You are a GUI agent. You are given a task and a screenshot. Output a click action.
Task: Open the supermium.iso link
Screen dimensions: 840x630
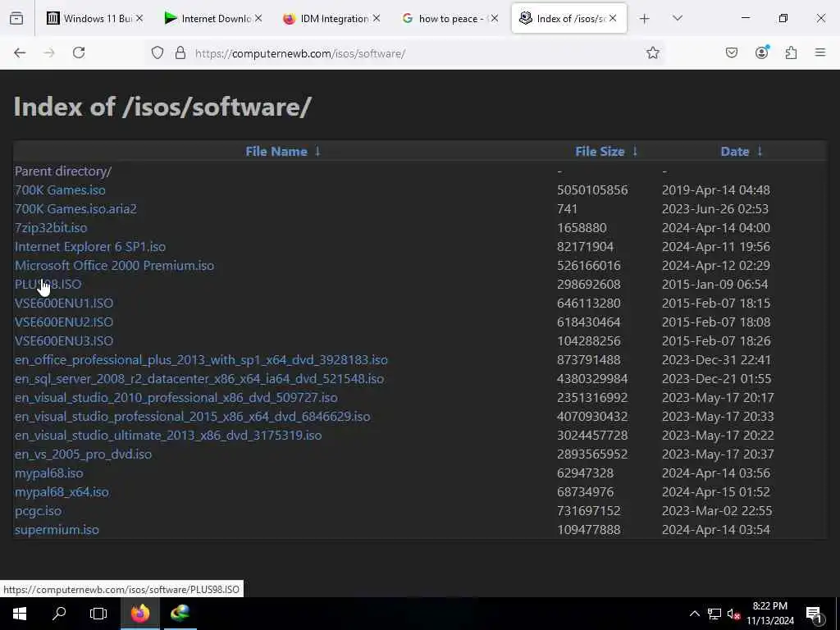click(x=57, y=530)
